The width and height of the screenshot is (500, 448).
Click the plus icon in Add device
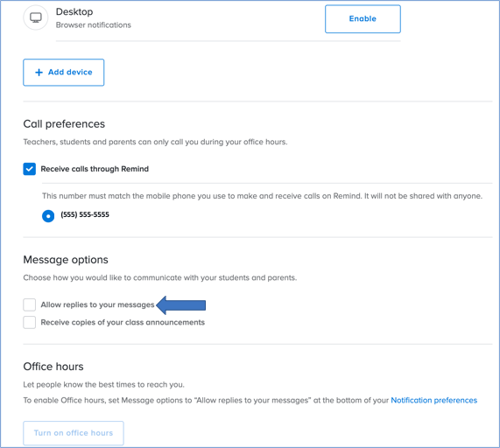pos(39,73)
